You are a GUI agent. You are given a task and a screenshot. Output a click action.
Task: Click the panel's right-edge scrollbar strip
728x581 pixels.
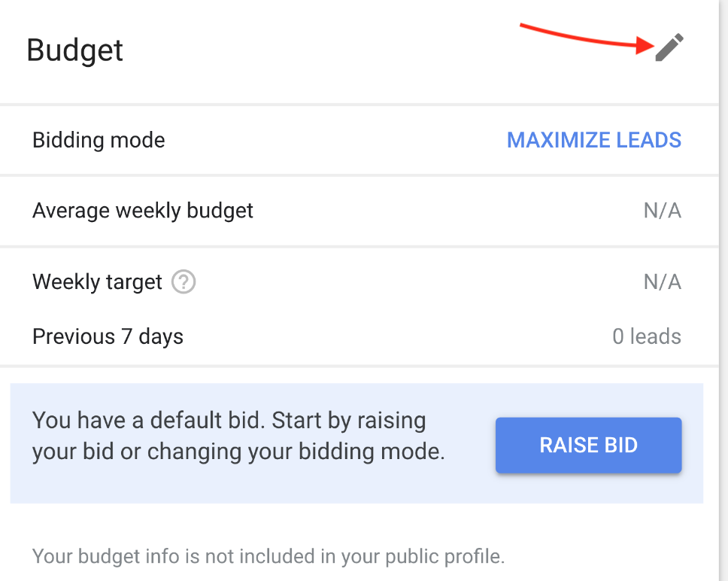coord(723,290)
